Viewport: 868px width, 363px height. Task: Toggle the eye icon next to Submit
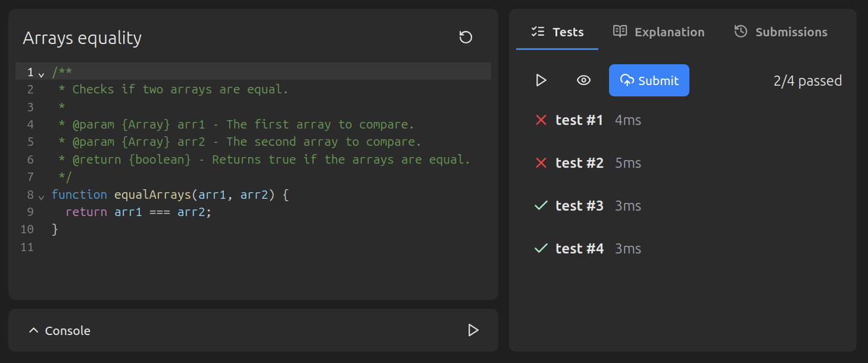point(583,80)
